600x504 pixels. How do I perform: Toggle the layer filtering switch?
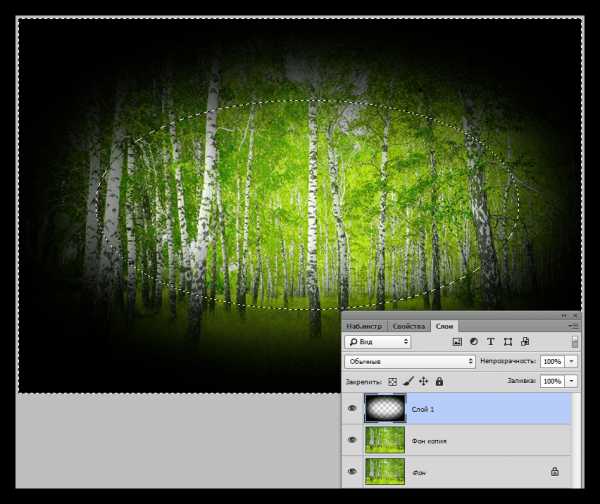[575, 342]
